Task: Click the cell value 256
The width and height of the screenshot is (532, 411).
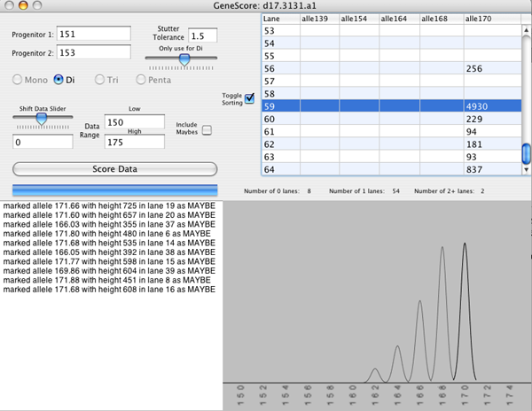Action: tap(474, 69)
